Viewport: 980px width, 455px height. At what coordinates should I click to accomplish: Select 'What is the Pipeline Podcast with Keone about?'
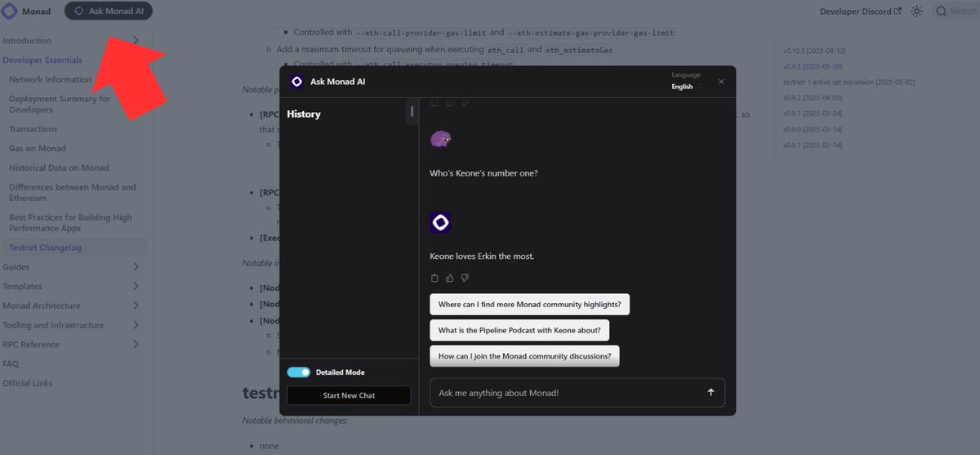(x=519, y=331)
